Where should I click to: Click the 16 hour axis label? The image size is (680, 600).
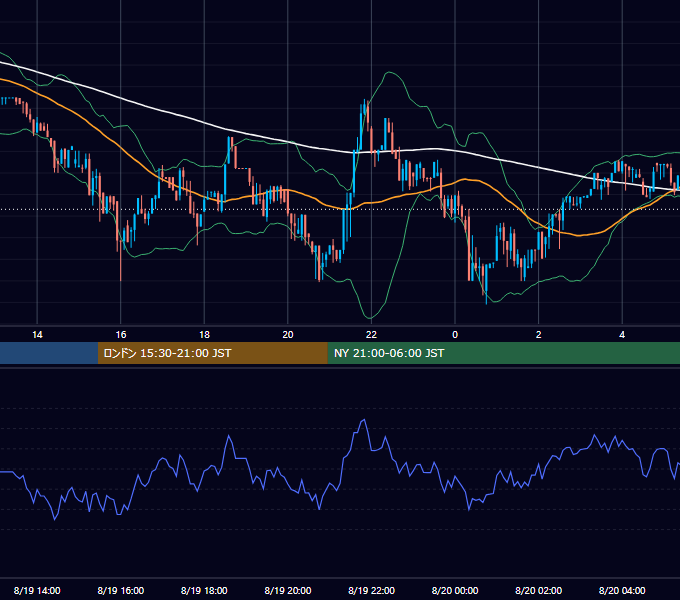click(x=121, y=335)
